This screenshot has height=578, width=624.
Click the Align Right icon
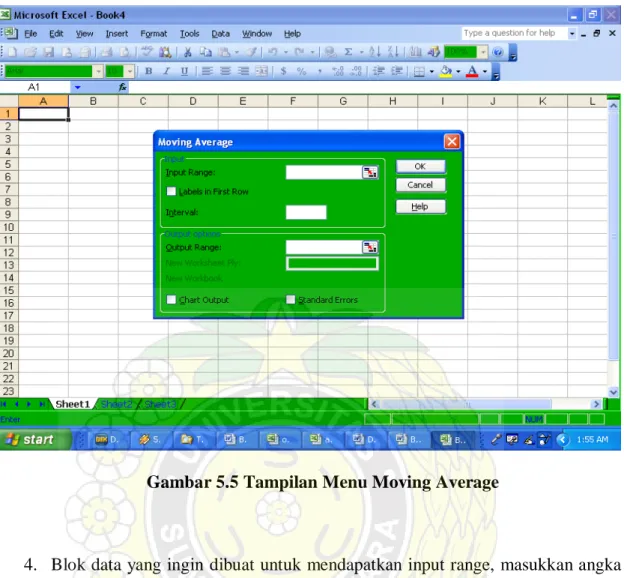[x=243, y=71]
